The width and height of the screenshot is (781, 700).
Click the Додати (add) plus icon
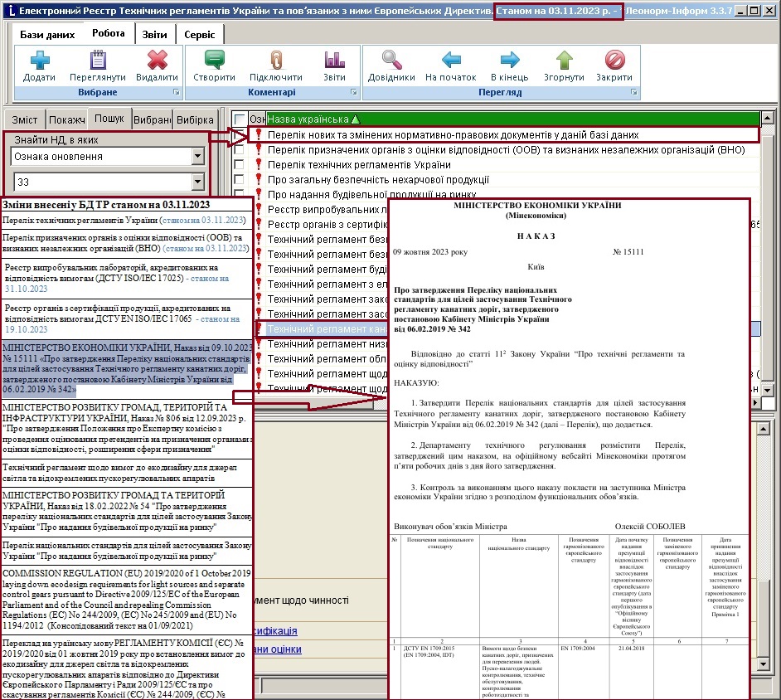pos(39,61)
